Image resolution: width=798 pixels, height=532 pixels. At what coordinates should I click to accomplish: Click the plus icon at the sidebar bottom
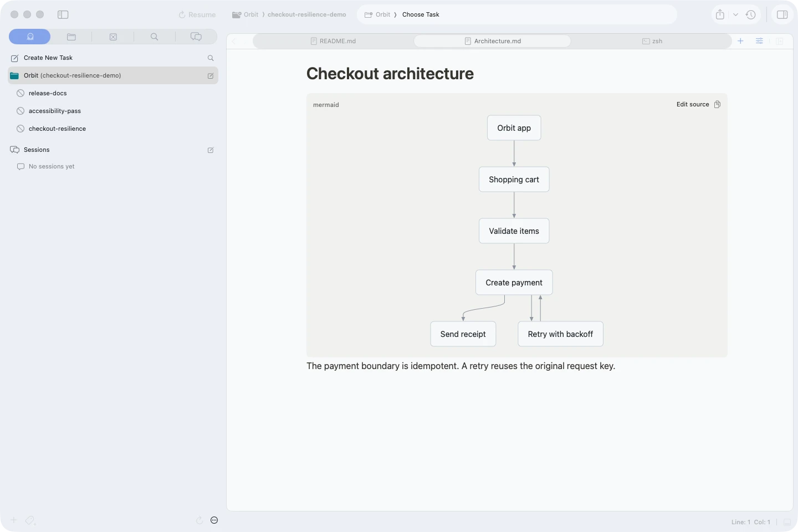(x=14, y=520)
